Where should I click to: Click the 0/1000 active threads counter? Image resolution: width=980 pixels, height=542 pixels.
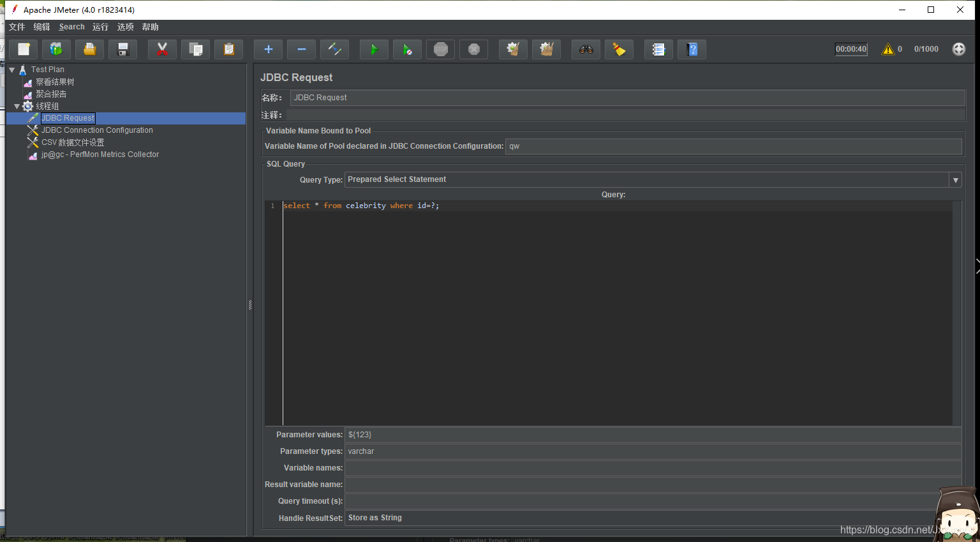(x=926, y=49)
